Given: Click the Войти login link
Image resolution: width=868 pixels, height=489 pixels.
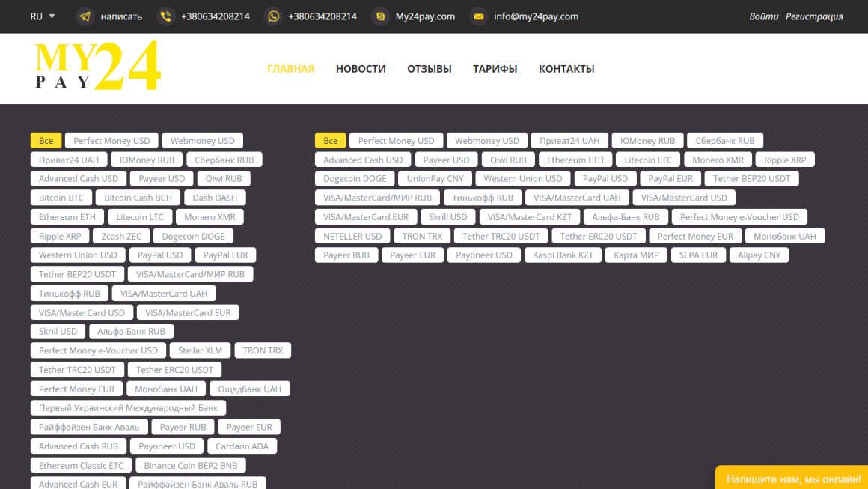Looking at the screenshot, I should pyautogui.click(x=763, y=16).
